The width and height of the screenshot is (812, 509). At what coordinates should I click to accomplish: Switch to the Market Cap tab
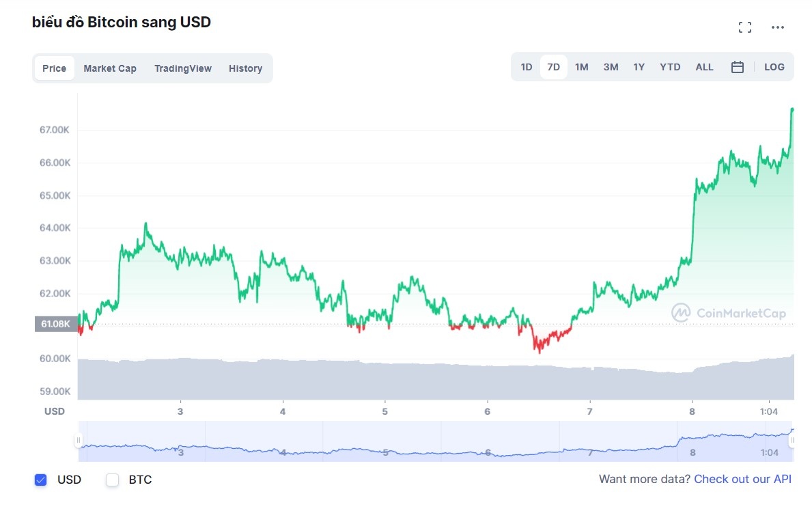pyautogui.click(x=110, y=68)
